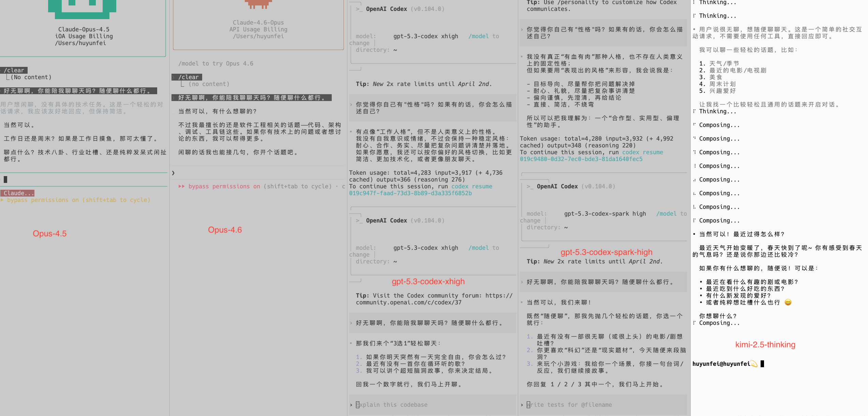Click the double-arrow icon before red bypass permissions
The width and height of the screenshot is (868, 416).
pos(181,186)
